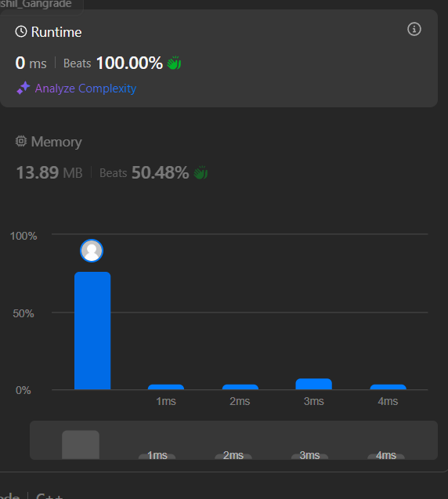448x499 pixels.
Task: Click the Runtime clock icon
Action: (x=21, y=32)
